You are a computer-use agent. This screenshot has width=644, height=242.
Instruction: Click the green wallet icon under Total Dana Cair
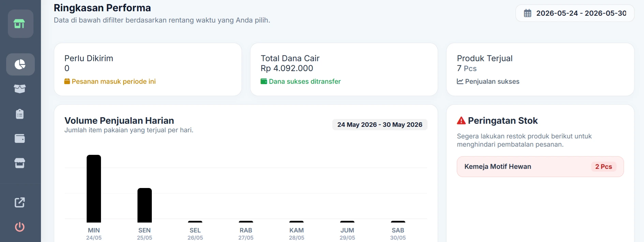264,81
